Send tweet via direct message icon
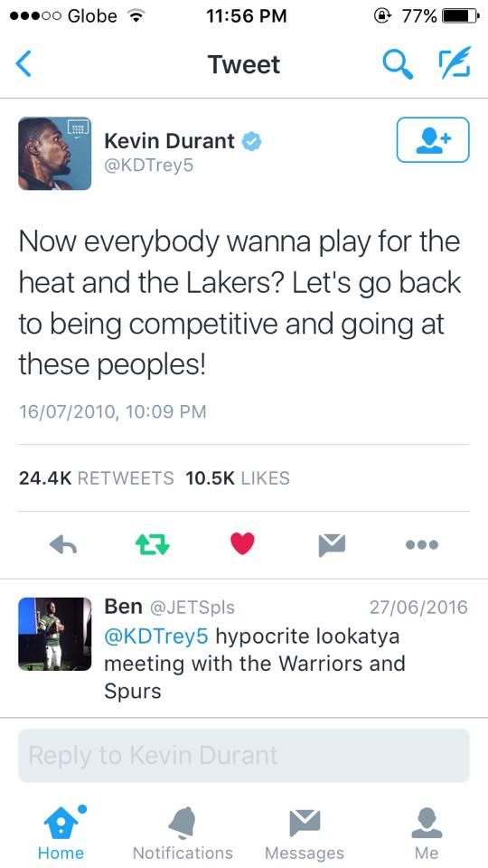This screenshot has width=488, height=868. [x=332, y=544]
